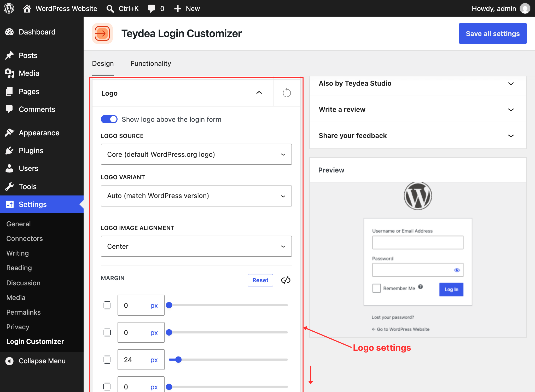Click the Pages sidebar icon
This screenshot has height=392, width=535.
point(9,91)
